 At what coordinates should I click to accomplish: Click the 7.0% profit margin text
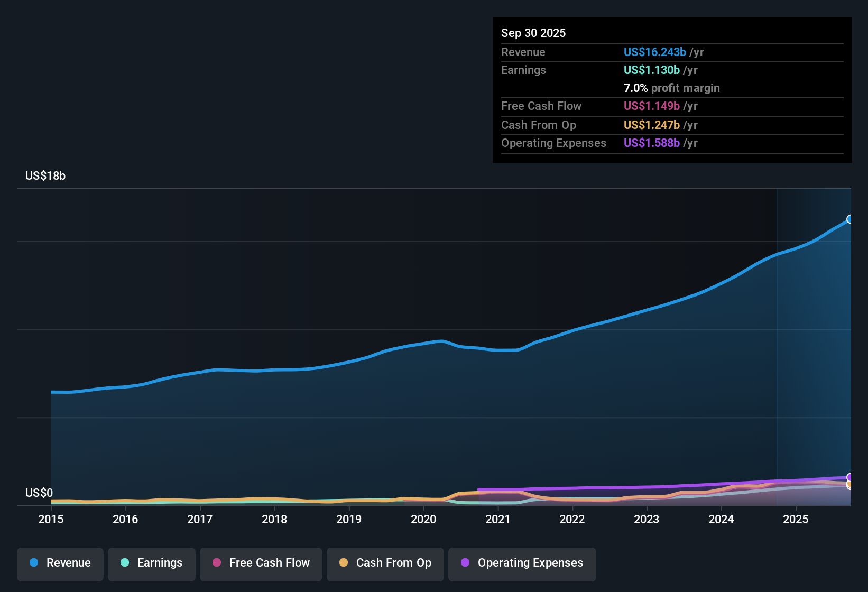[672, 88]
